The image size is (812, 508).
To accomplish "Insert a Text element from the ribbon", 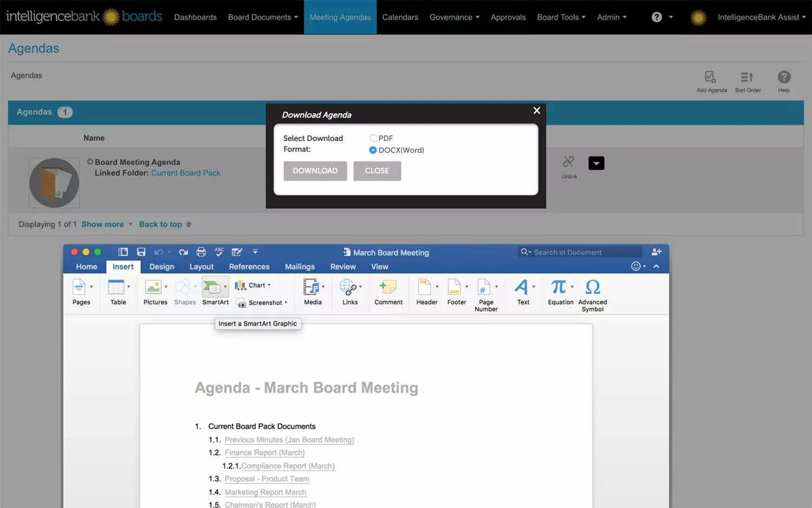I will 523,292.
